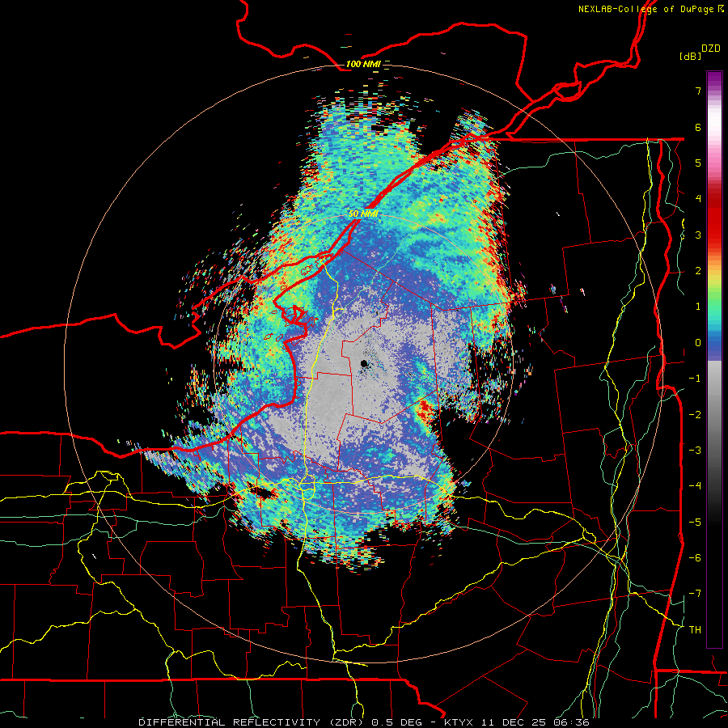Click the 2 dB yellow label on the scale

click(698, 271)
